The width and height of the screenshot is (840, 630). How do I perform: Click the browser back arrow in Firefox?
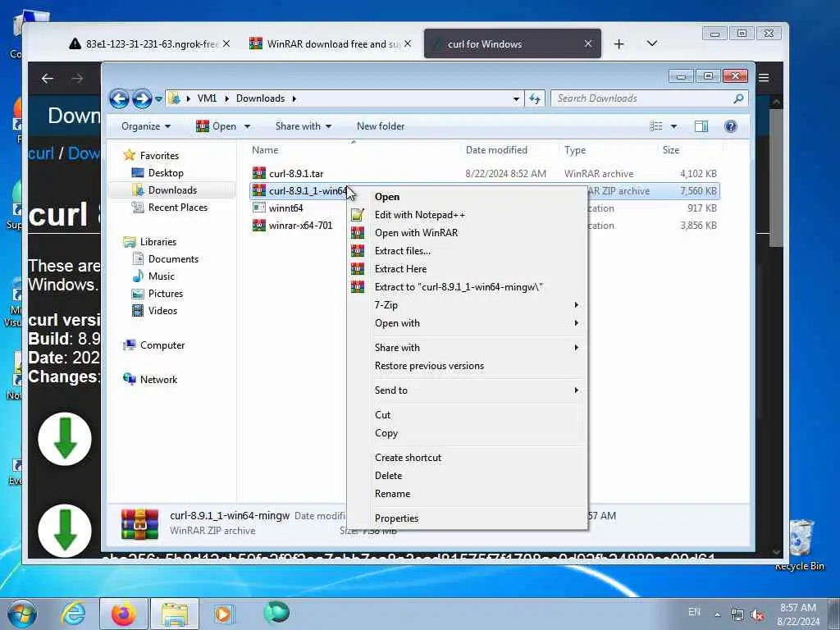point(48,79)
